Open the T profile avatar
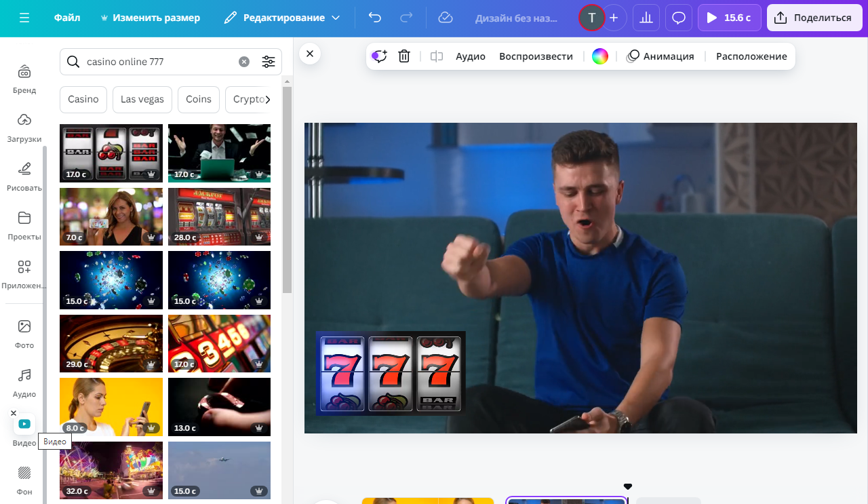Screen dimensions: 868x504 click(591, 18)
